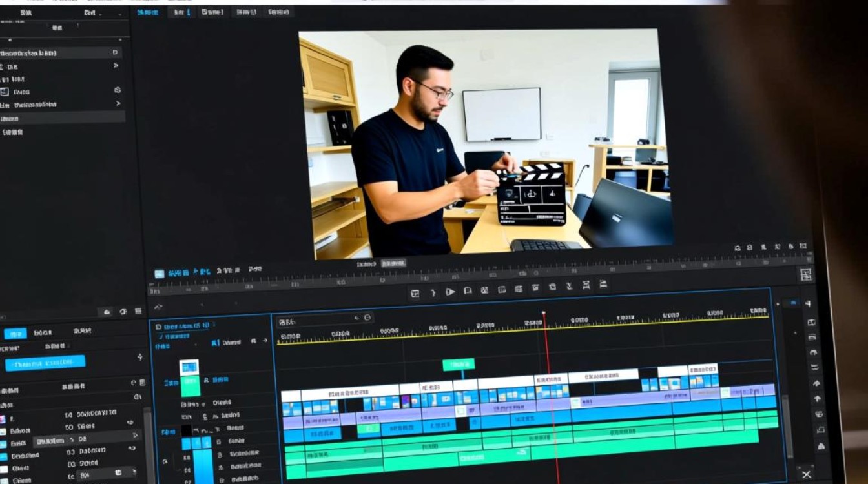Screen dimensions: 868x484
Task: Open the grid layout icon beside the preview ruler
Action: [x=805, y=274]
